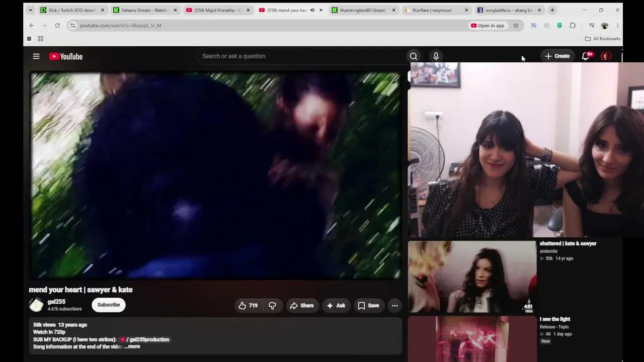This screenshot has height=362, width=644.
Task: Start voice search with the microphone
Action: [436, 56]
